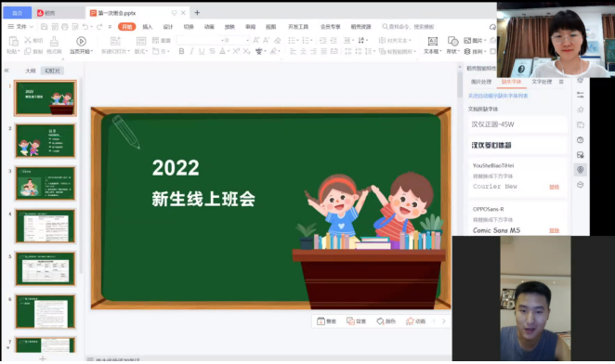Click the clear formatting eraser icon

coord(277,41)
